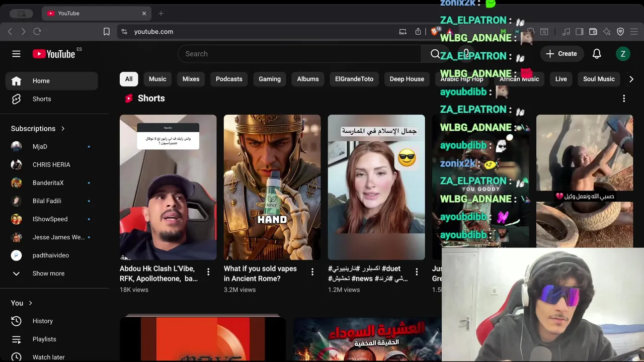This screenshot has width=644, height=362.
Task: Select the All filter chip
Action: [129, 79]
